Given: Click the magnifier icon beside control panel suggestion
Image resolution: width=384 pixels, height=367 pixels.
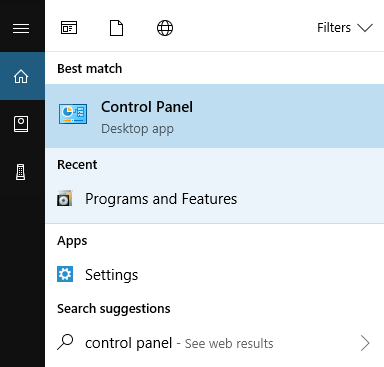Looking at the screenshot, I should 65,342.
